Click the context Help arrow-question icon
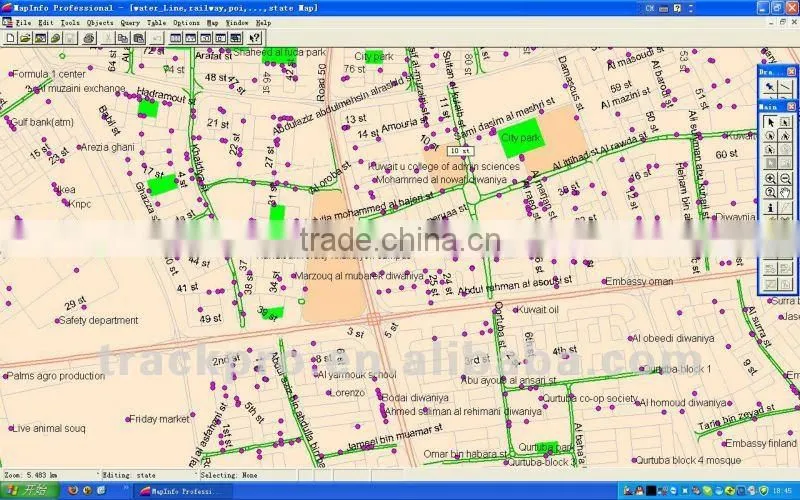800x500 pixels. (254, 38)
